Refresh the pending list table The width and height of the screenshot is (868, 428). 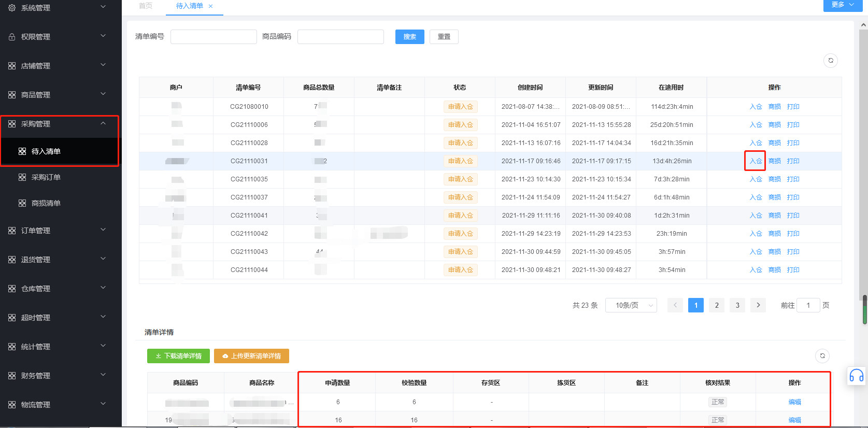click(831, 61)
